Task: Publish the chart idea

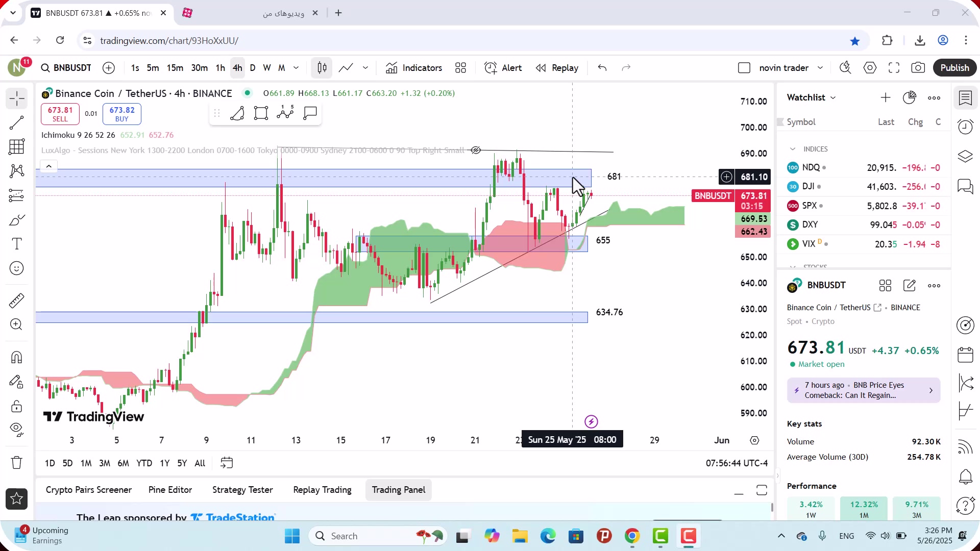Action: point(955,68)
